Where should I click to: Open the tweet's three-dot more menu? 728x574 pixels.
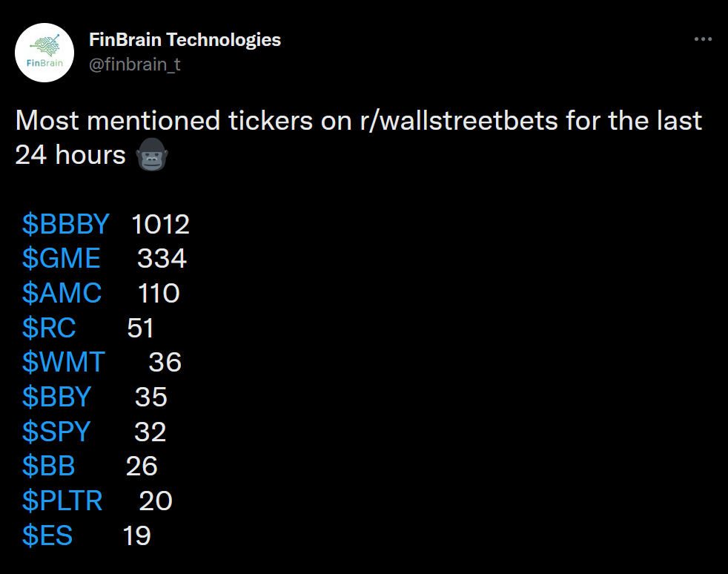703,39
